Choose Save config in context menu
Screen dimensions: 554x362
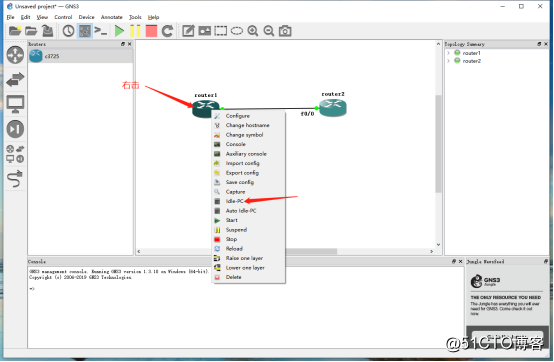(248, 182)
